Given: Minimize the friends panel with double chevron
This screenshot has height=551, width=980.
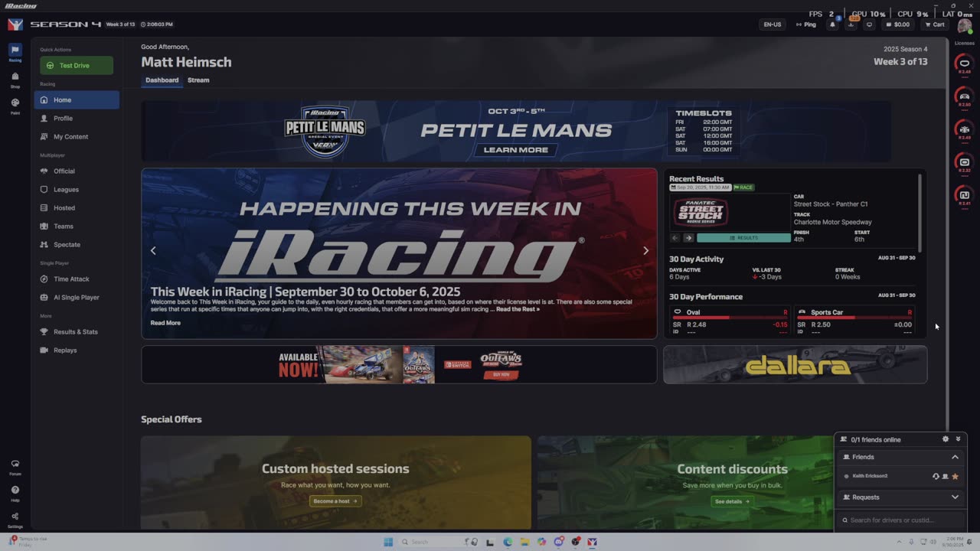Looking at the screenshot, I should coord(958,439).
